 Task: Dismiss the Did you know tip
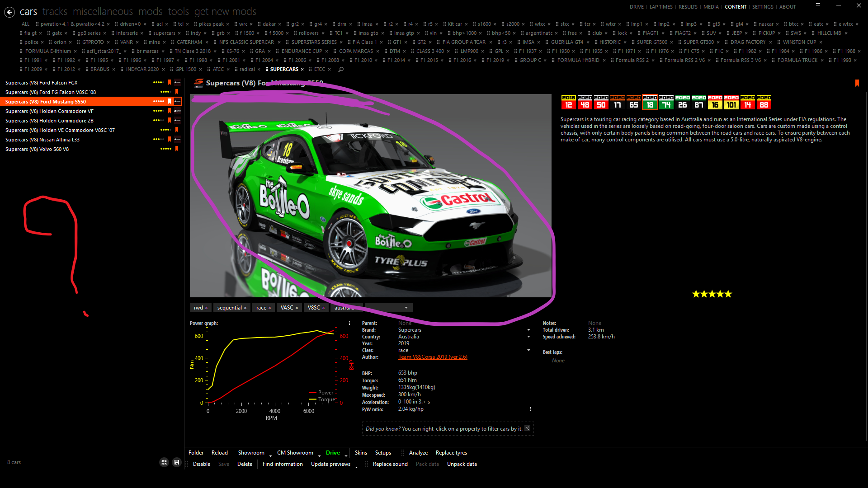point(527,428)
